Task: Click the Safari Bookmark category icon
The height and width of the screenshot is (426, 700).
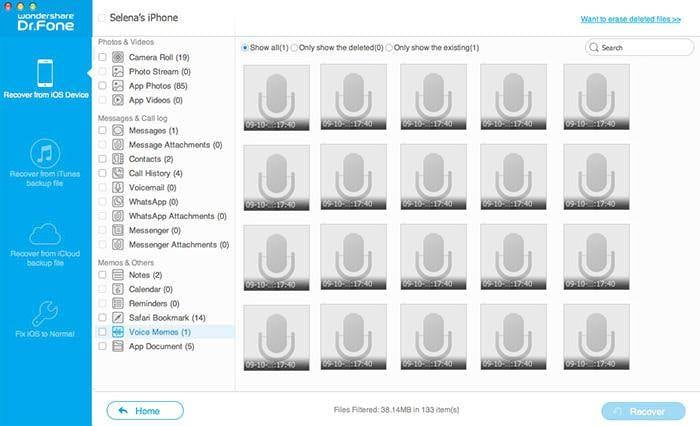Action: 118,317
